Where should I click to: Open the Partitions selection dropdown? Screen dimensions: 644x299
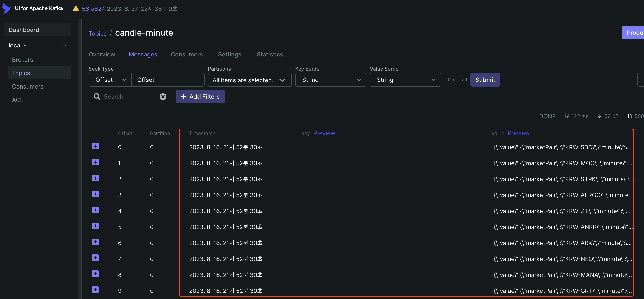click(249, 80)
